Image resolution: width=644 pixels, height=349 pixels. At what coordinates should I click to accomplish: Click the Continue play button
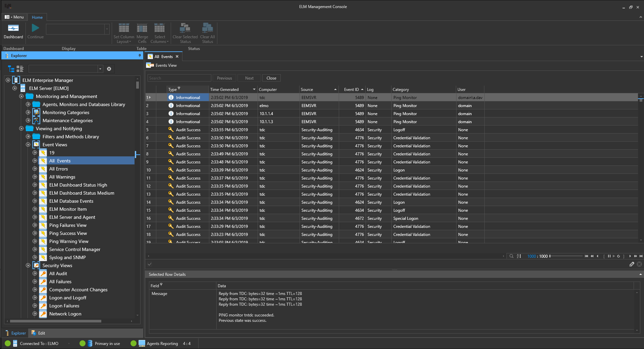(x=36, y=32)
